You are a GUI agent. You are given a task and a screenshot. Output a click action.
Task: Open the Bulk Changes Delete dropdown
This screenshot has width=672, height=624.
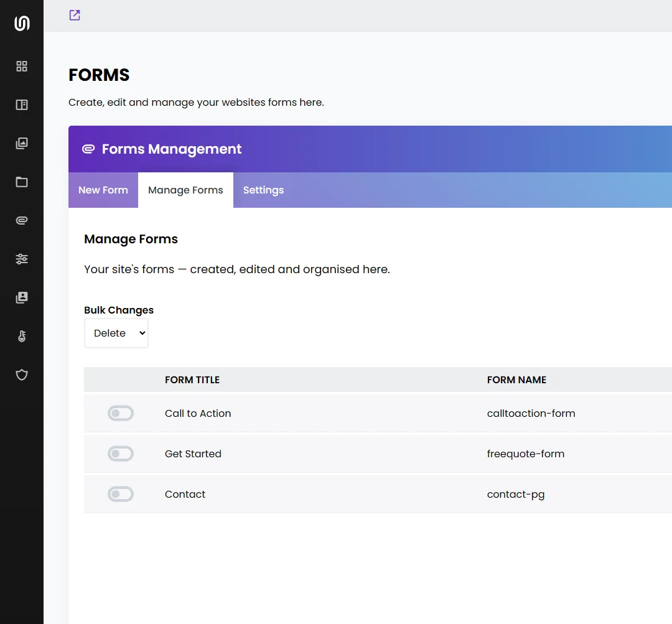[x=116, y=333]
